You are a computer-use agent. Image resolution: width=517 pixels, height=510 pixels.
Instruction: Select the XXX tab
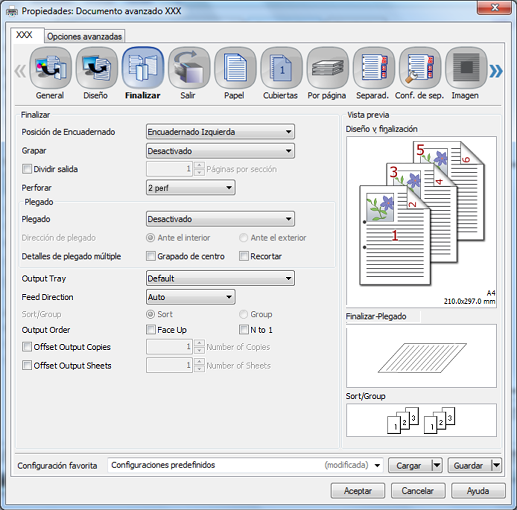pyautogui.click(x=24, y=35)
